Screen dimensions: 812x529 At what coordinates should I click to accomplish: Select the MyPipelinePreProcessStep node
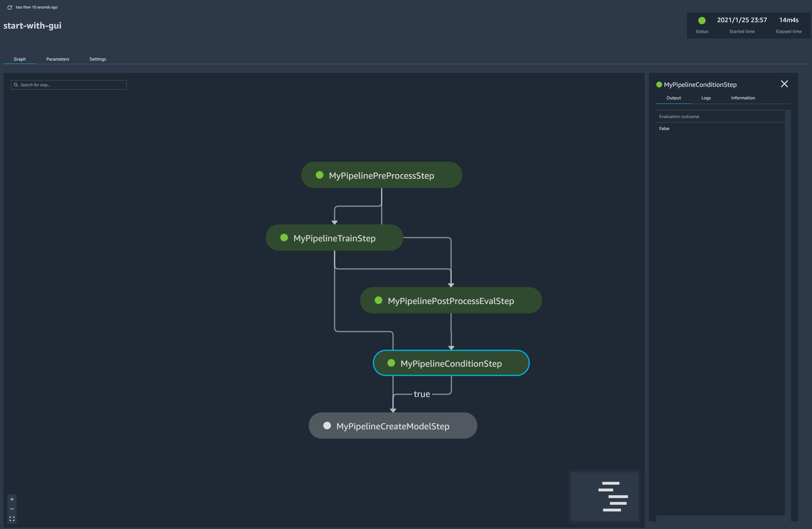click(382, 175)
